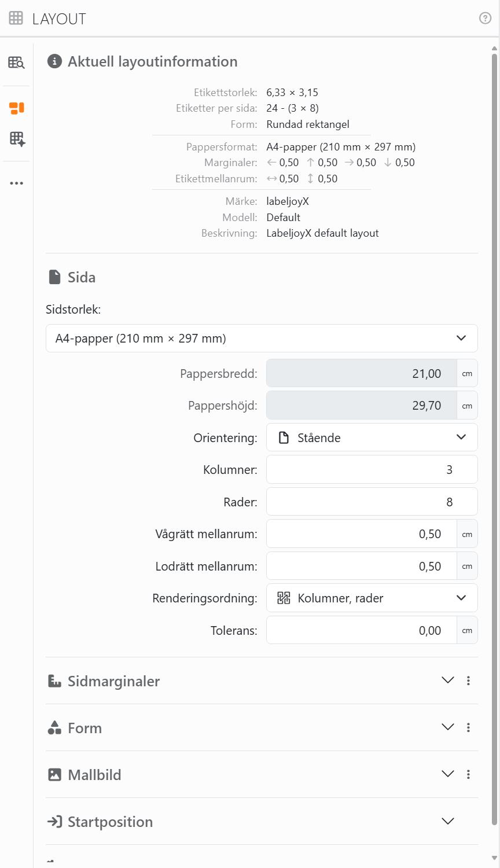Click the Pappersbredd value field

coord(362,373)
